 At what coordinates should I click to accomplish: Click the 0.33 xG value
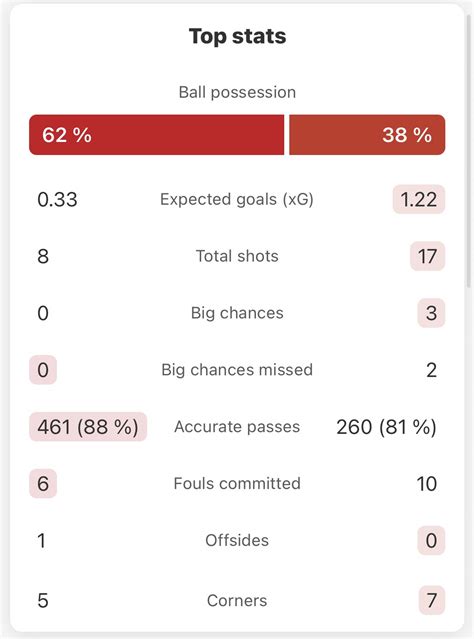pos(57,200)
